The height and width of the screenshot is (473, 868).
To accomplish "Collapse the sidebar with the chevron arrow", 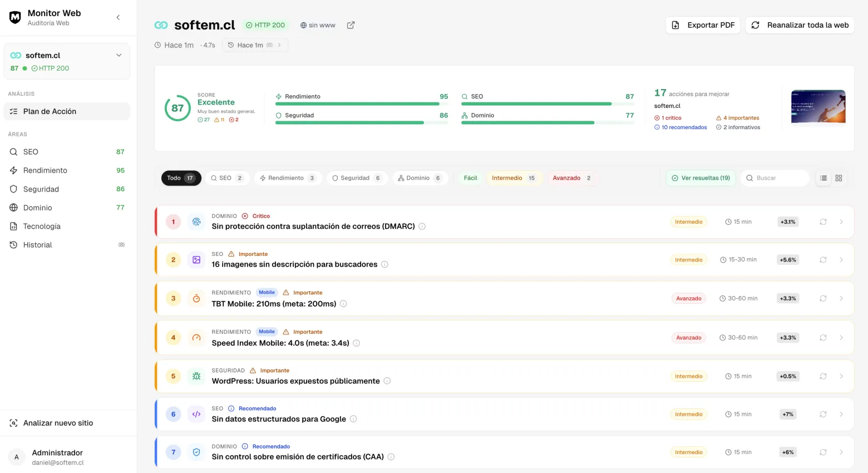I will 118,18.
